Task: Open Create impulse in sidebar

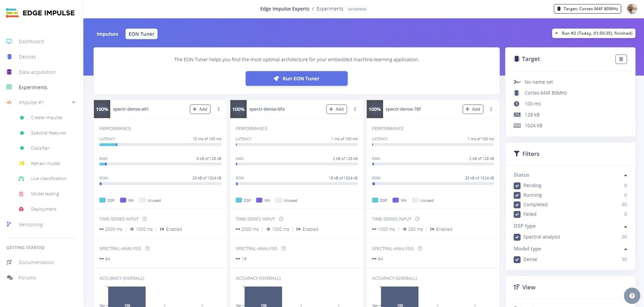Action: click(x=46, y=118)
